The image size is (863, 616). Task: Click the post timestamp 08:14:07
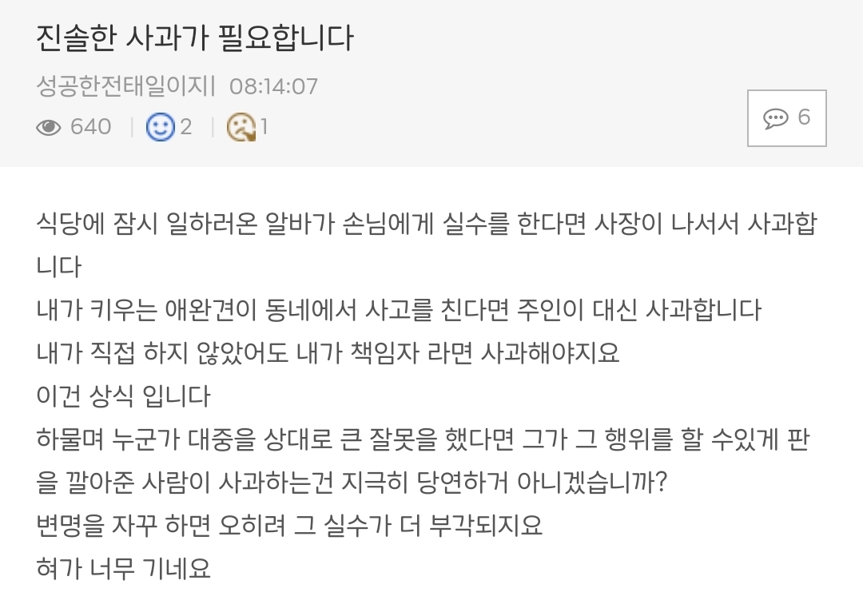[273, 87]
